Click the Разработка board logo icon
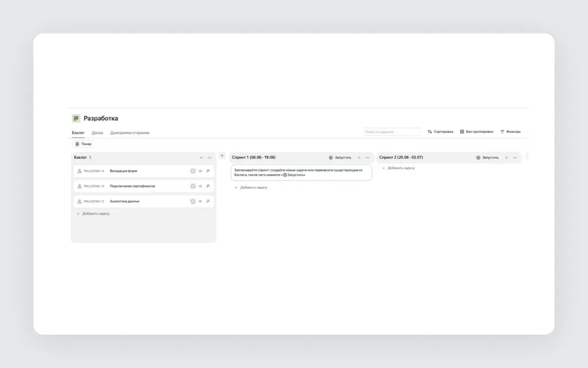 coord(76,118)
